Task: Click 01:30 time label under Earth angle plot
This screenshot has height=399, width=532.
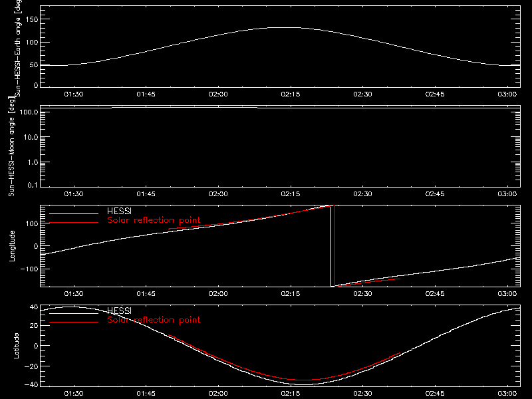Action: pyautogui.click(x=74, y=94)
